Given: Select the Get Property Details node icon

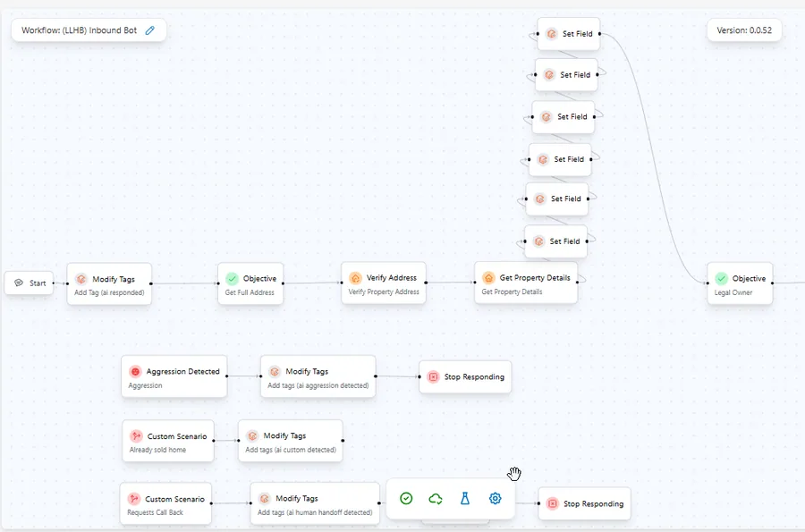Looking at the screenshot, I should (488, 277).
